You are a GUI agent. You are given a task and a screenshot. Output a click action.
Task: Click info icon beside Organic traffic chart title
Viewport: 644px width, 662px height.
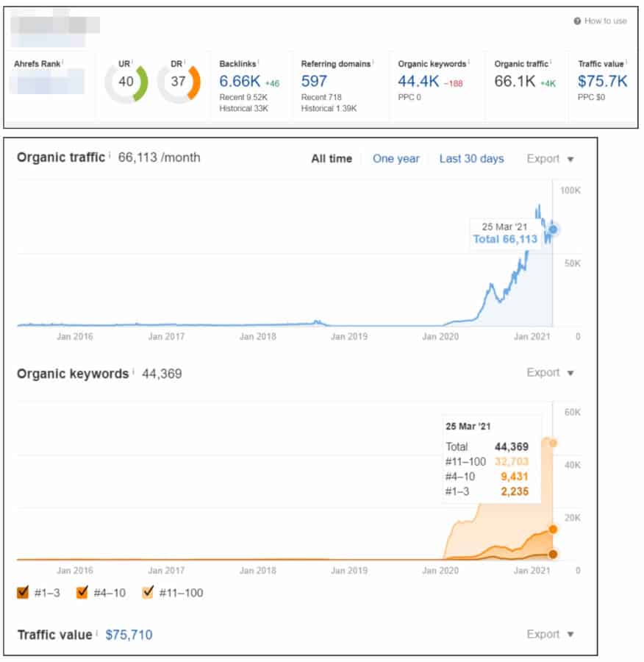[110, 156]
